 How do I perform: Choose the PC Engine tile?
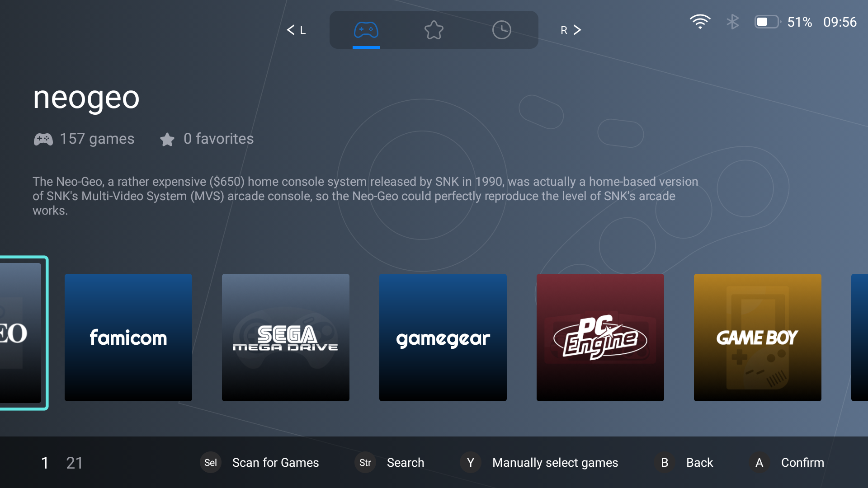600,337
